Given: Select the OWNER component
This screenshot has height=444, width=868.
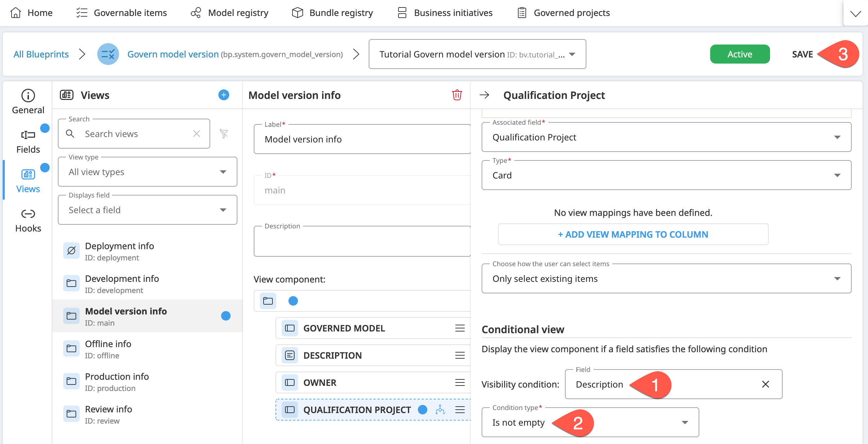Looking at the screenshot, I should 373,382.
